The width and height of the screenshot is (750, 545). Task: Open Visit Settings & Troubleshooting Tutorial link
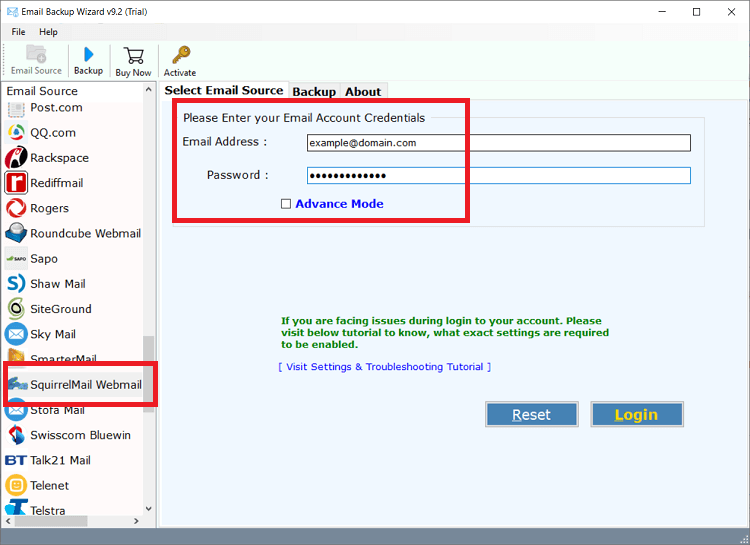[385, 367]
